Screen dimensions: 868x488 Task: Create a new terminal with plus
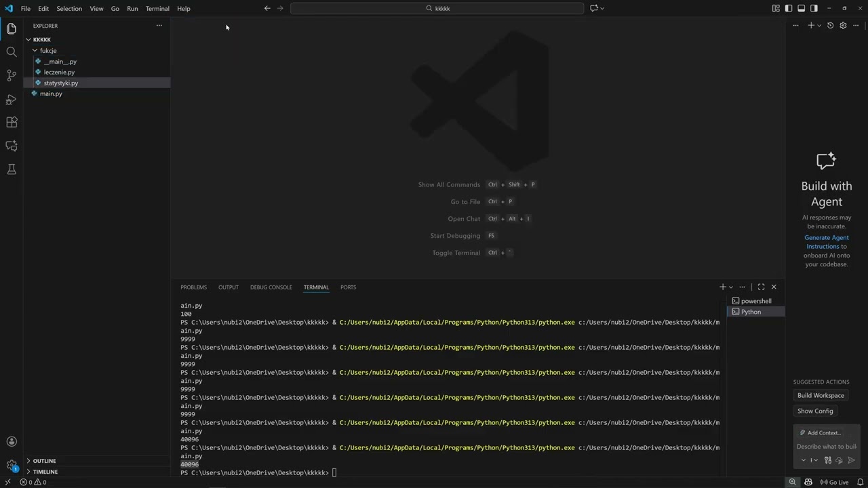[x=723, y=287]
